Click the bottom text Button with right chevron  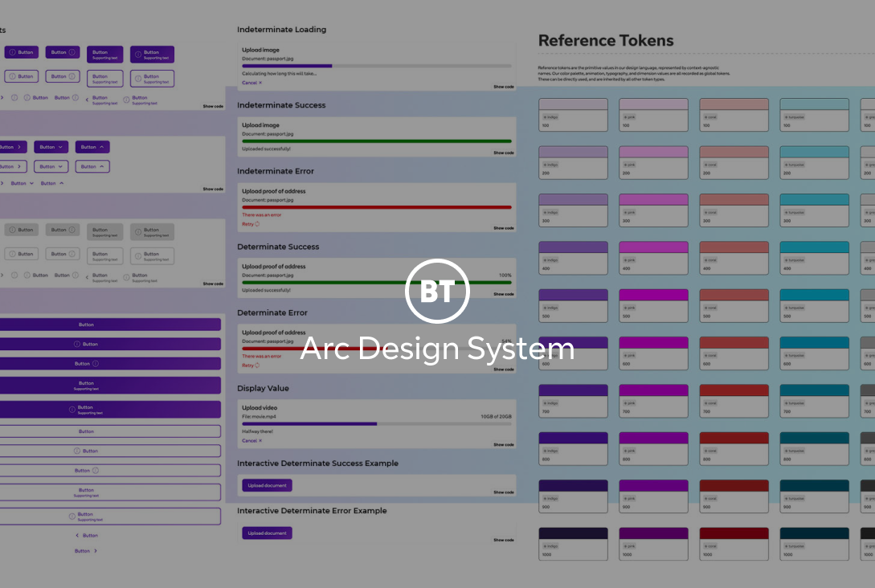click(87, 550)
